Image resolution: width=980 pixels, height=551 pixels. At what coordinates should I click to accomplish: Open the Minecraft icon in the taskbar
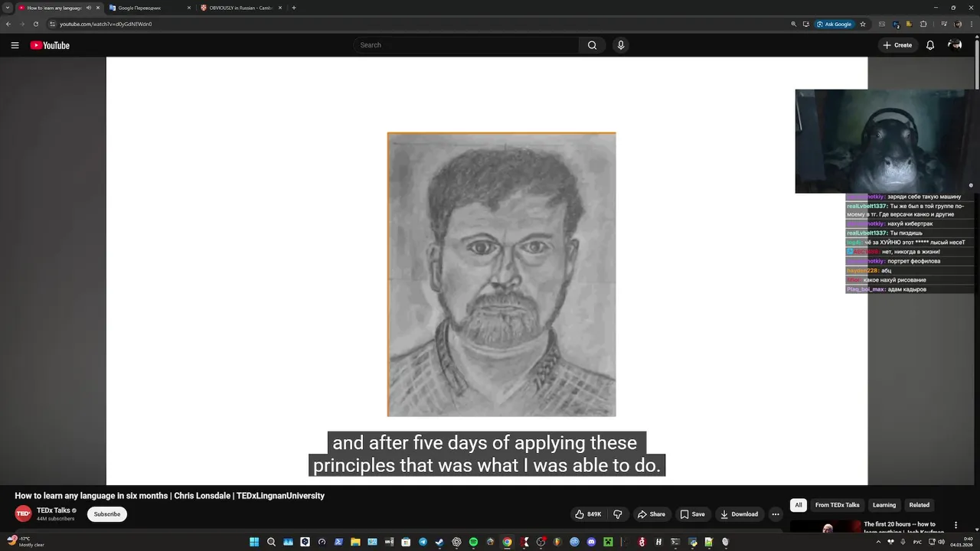pyautogui.click(x=608, y=542)
